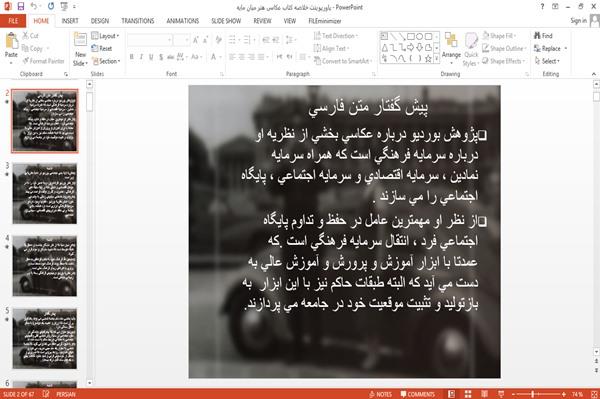
Task: Open the Font Color button
Action: point(214,57)
